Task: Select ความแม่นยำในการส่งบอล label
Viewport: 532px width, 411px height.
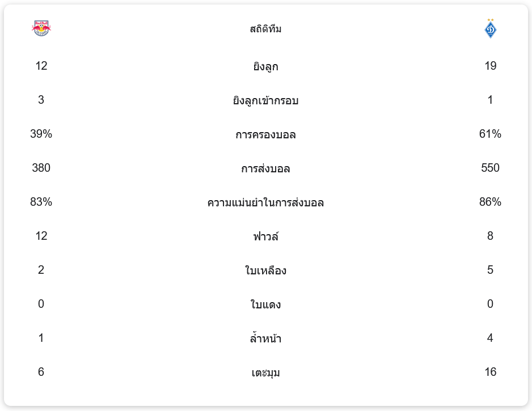Action: (x=265, y=202)
